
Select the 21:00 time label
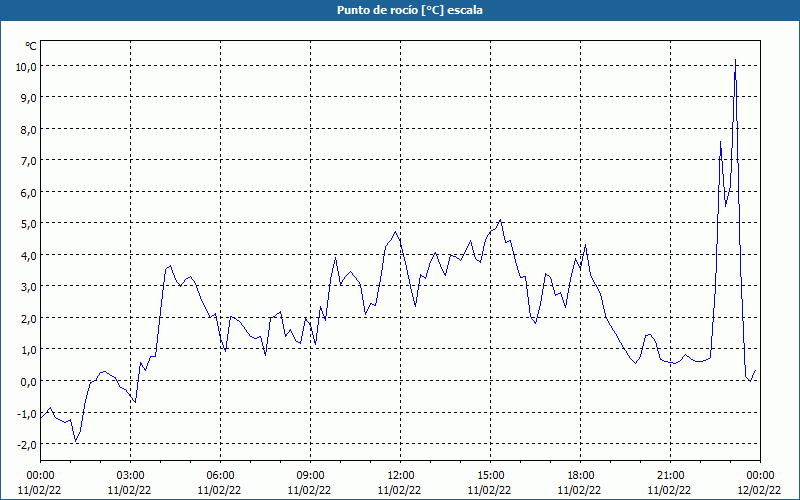click(x=670, y=476)
